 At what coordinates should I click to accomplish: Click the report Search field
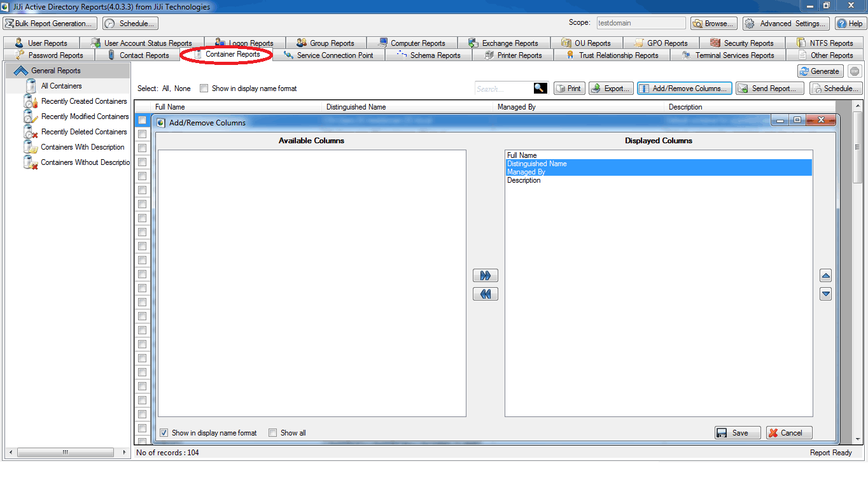point(504,89)
